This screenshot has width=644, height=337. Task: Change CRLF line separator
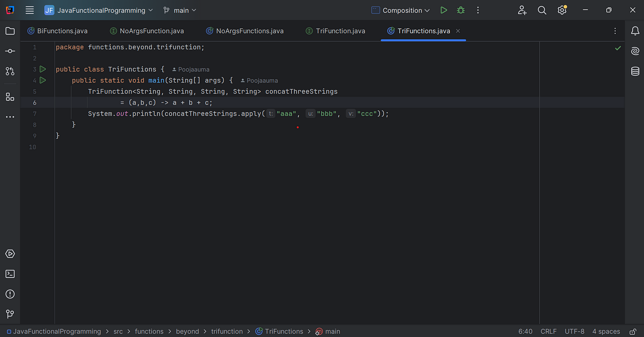pos(549,331)
